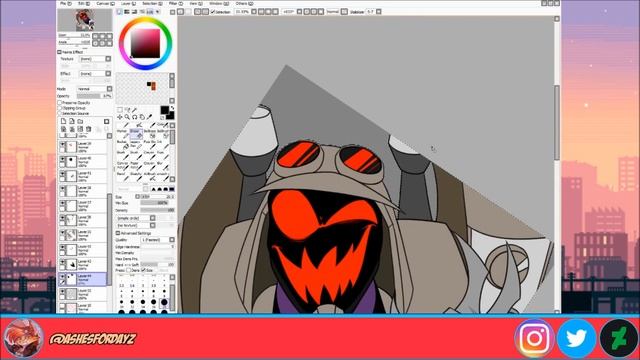Screen dimensions: 640x360
Task: Pick the flattest brush edge shape
Action: [172, 189]
